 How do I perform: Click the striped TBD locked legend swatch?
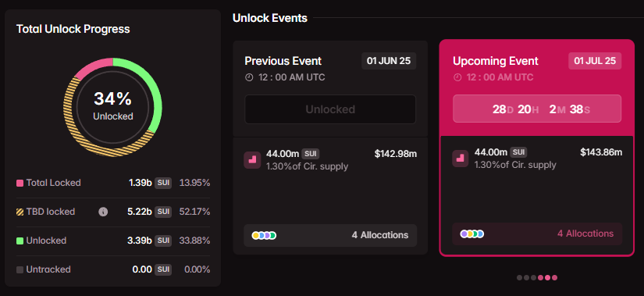tap(20, 212)
